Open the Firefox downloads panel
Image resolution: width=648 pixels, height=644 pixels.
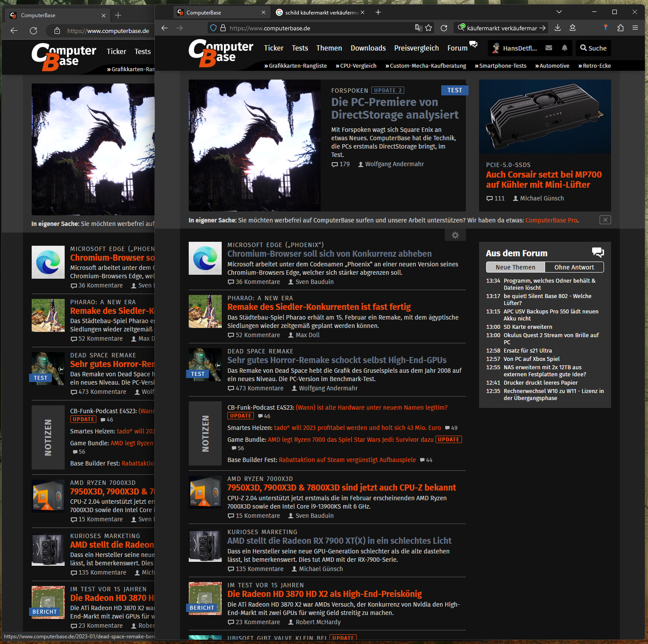pyautogui.click(x=557, y=28)
